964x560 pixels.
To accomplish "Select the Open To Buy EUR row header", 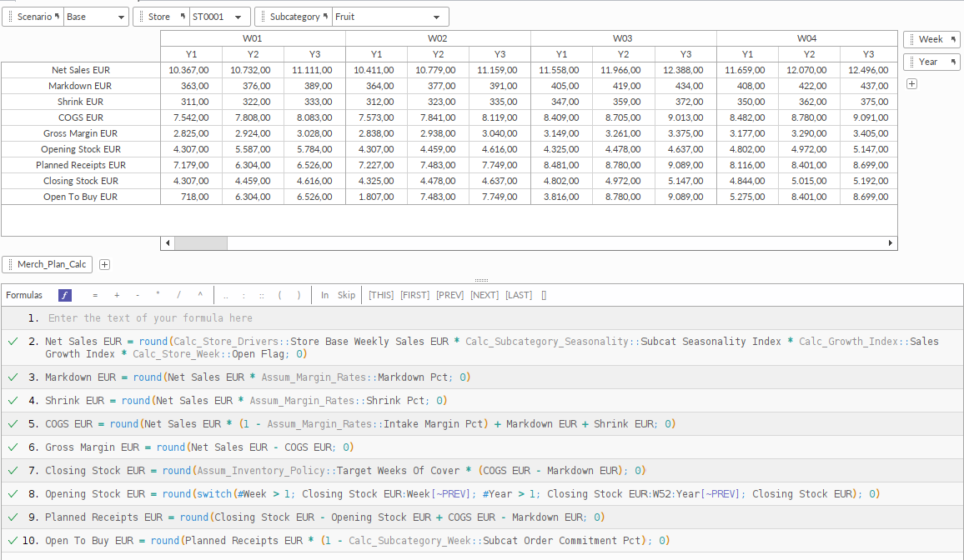I will point(81,197).
